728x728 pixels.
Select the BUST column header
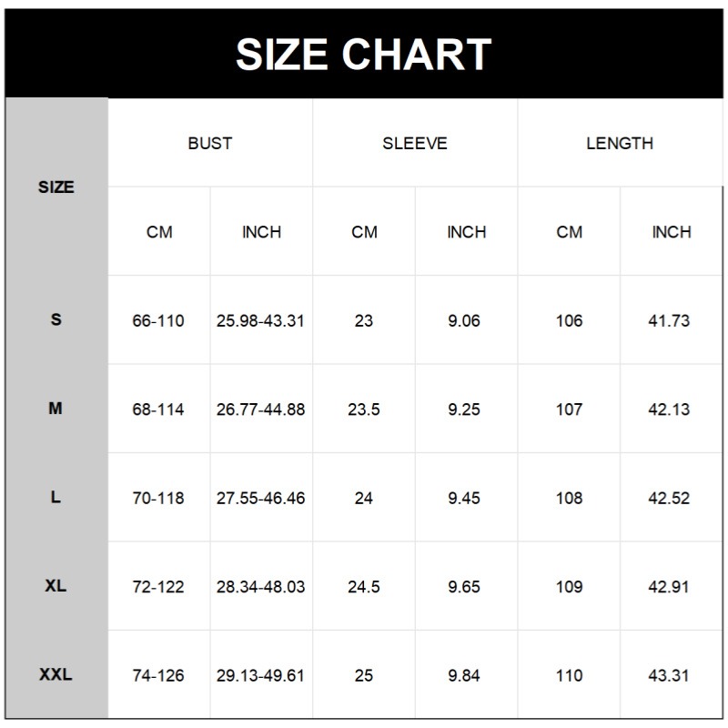coord(210,144)
